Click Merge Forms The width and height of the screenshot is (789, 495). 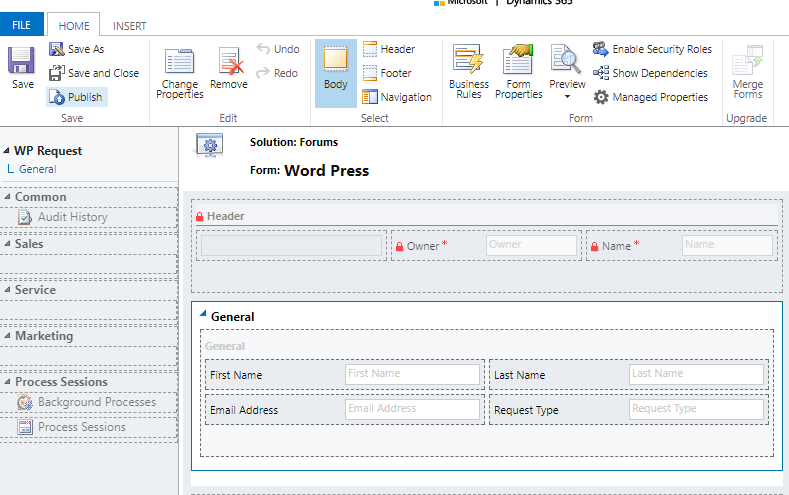(747, 72)
